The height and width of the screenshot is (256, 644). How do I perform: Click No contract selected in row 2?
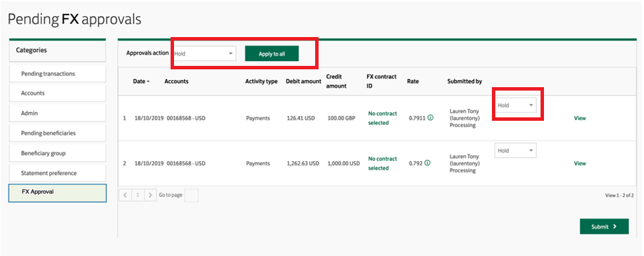point(382,163)
